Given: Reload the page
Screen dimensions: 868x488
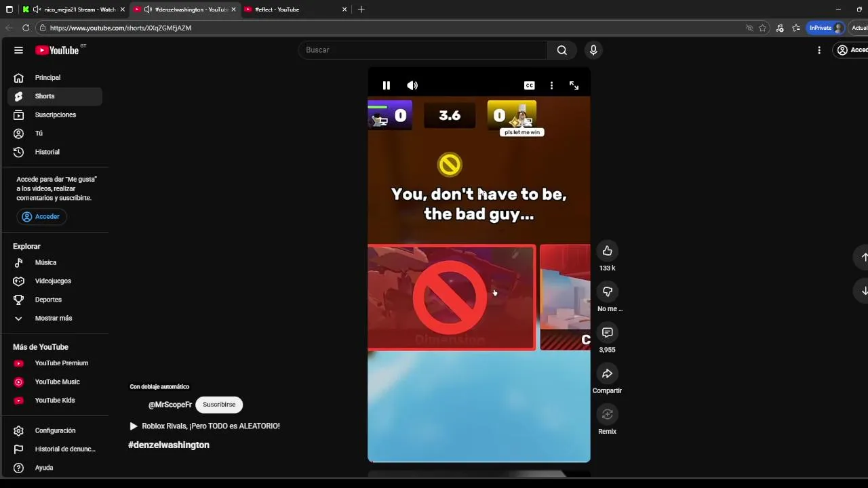Looking at the screenshot, I should (x=26, y=28).
